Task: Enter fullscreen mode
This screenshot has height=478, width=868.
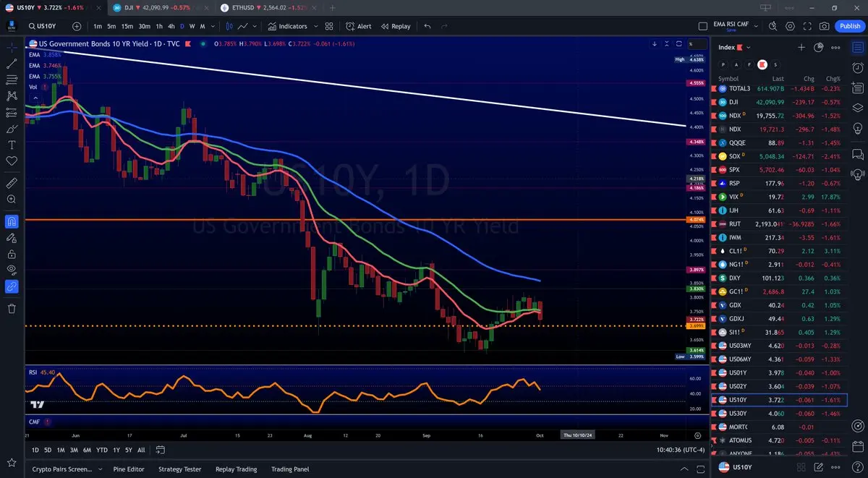Action: 807,26
